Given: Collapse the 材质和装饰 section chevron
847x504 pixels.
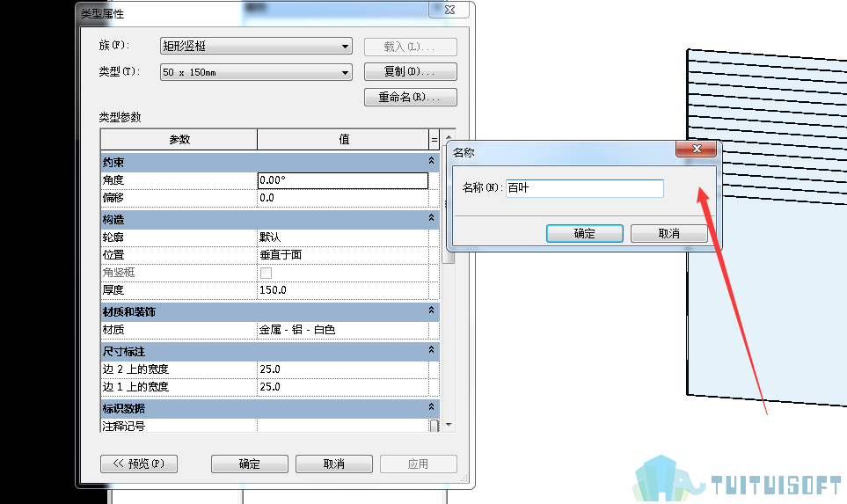Looking at the screenshot, I should [x=431, y=310].
